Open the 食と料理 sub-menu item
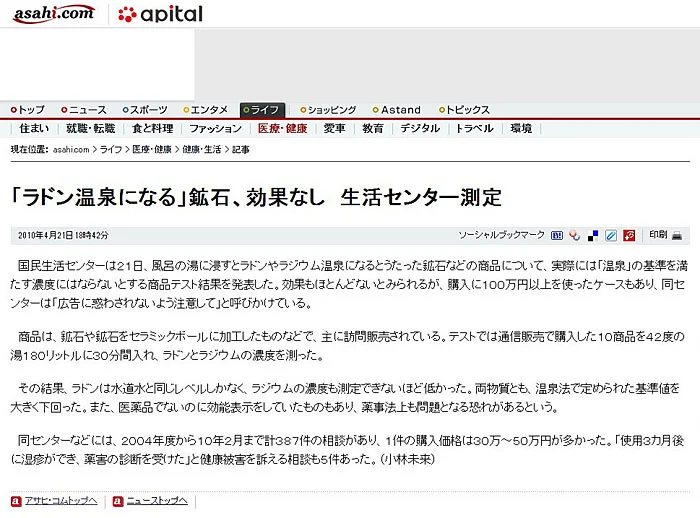Viewport: 700px width, 518px height. tap(152, 129)
